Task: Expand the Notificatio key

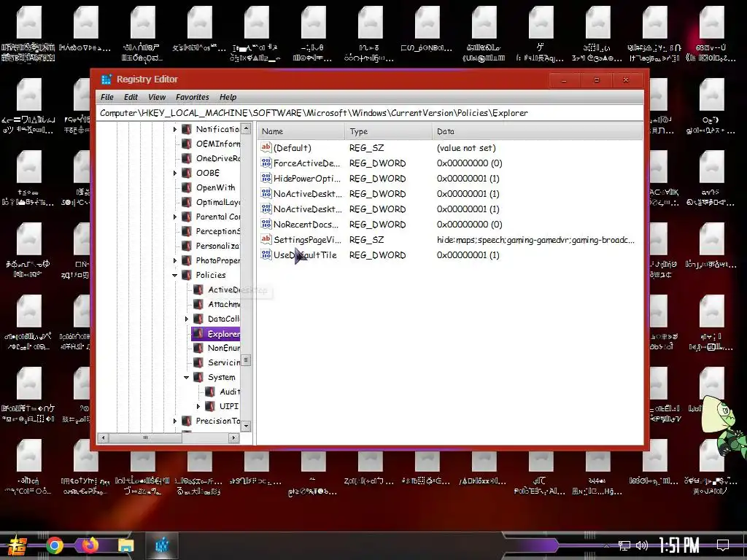Action: [x=175, y=129]
